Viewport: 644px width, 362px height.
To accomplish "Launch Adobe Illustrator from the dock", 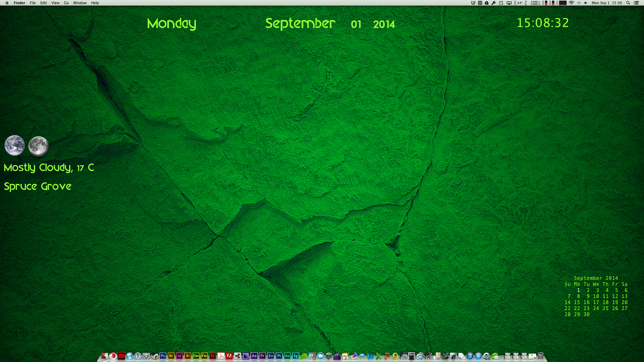I will point(188,356).
